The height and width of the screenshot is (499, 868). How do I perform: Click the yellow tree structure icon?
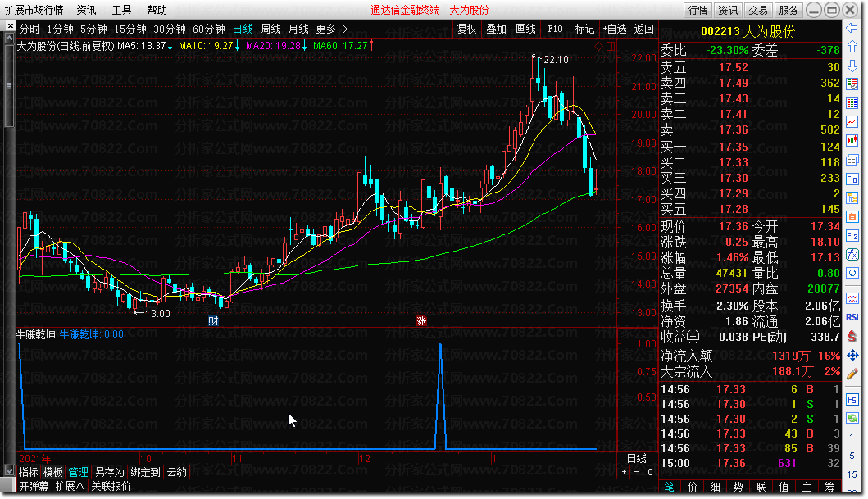pyautogui.click(x=852, y=197)
